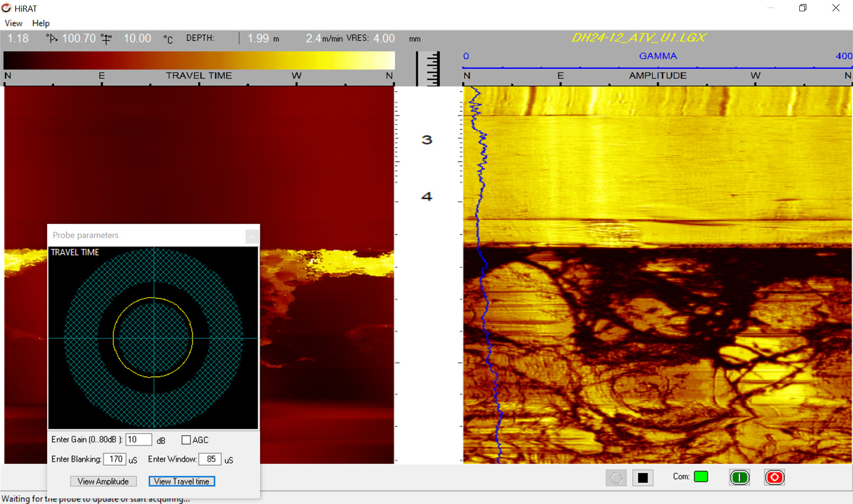Click the View Amplitude button
Viewport: 853px width, 504px height.
point(103,482)
